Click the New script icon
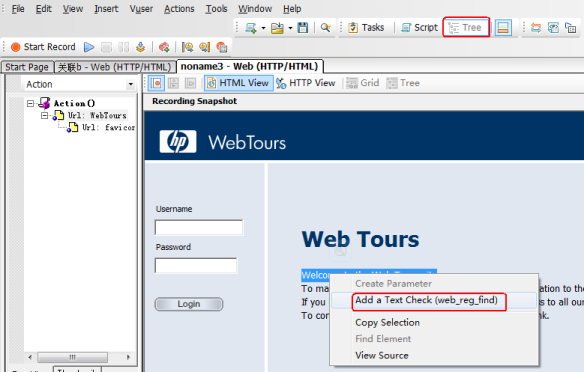Viewport: 584px width, 372px height. click(x=251, y=28)
